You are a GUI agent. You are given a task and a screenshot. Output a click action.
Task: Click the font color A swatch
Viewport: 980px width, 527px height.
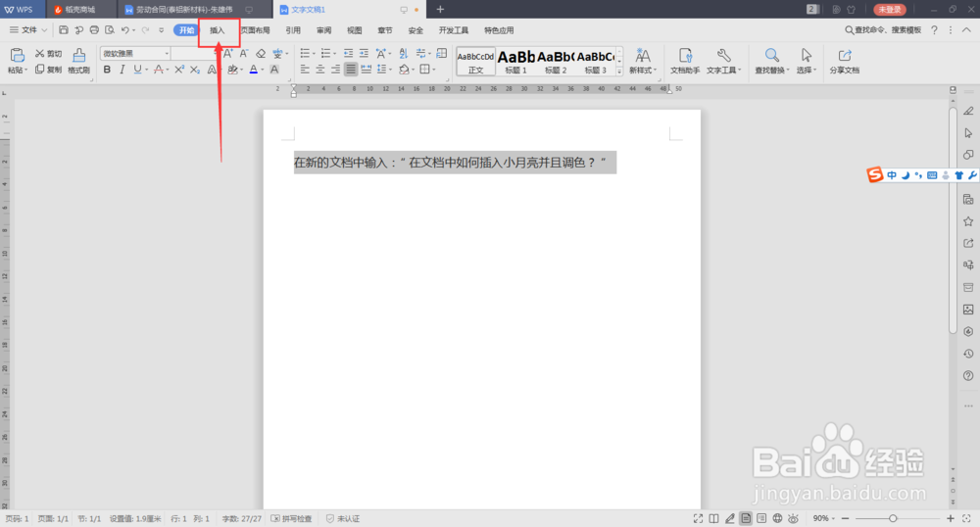click(x=254, y=70)
